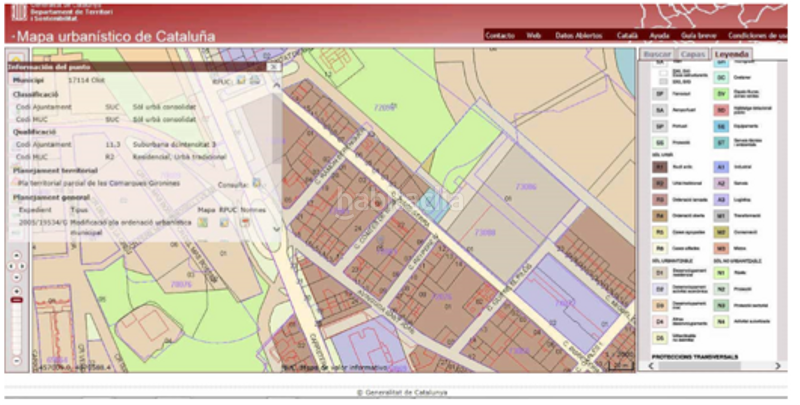Open the Datos Abiertos menu item
The height and width of the screenshot is (405, 800).
tap(579, 35)
